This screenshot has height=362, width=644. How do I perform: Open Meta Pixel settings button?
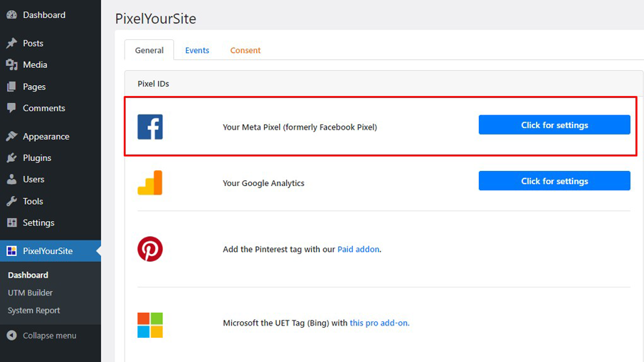pos(555,124)
